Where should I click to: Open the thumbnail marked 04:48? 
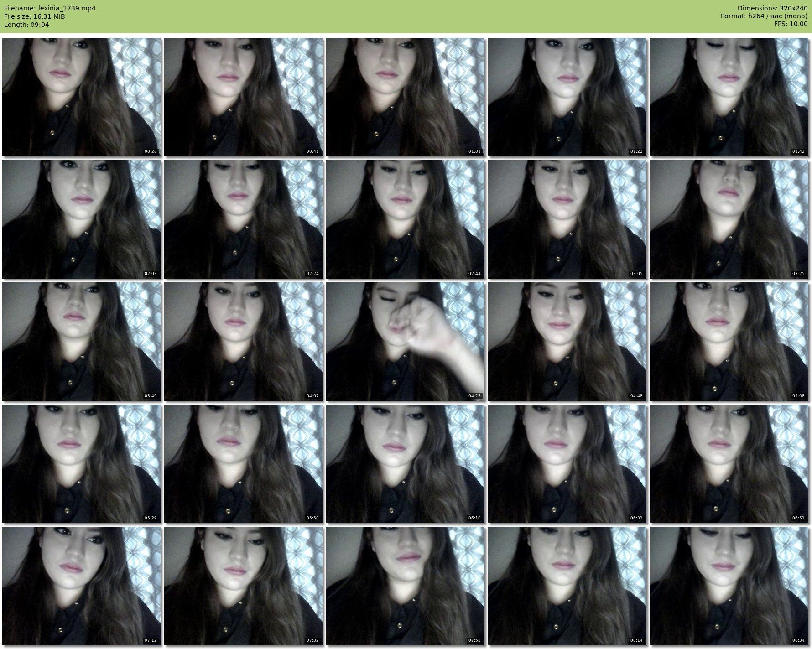click(567, 342)
